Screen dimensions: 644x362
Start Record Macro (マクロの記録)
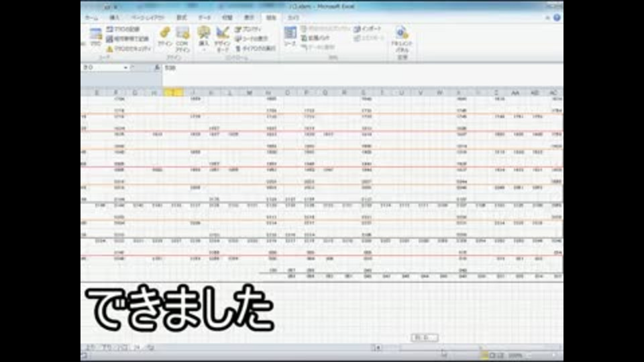pyautogui.click(x=123, y=29)
